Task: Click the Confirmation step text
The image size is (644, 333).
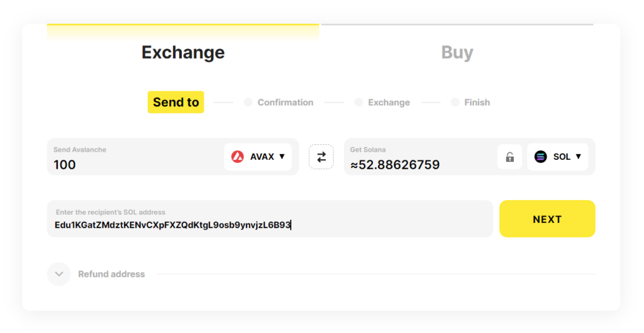Action: tap(286, 102)
